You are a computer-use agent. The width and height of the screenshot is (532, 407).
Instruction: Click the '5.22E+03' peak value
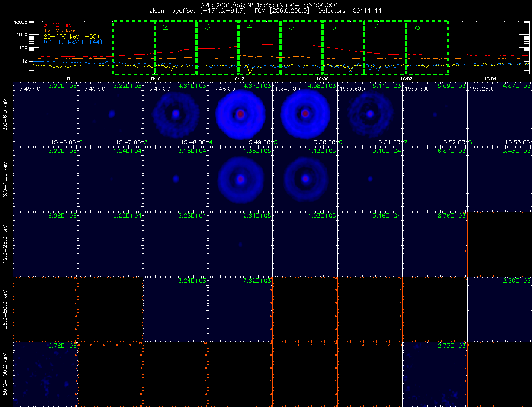click(127, 86)
